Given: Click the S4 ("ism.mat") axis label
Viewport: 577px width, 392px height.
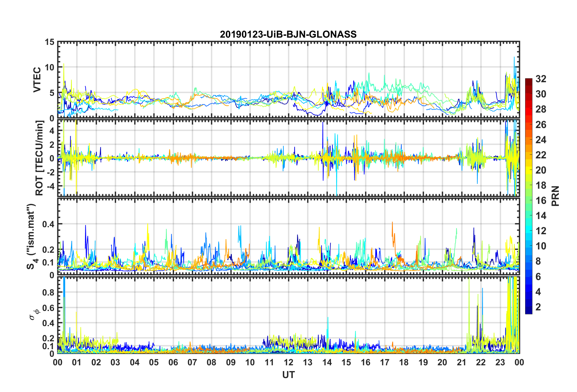Looking at the screenshot, I should 31,236.
